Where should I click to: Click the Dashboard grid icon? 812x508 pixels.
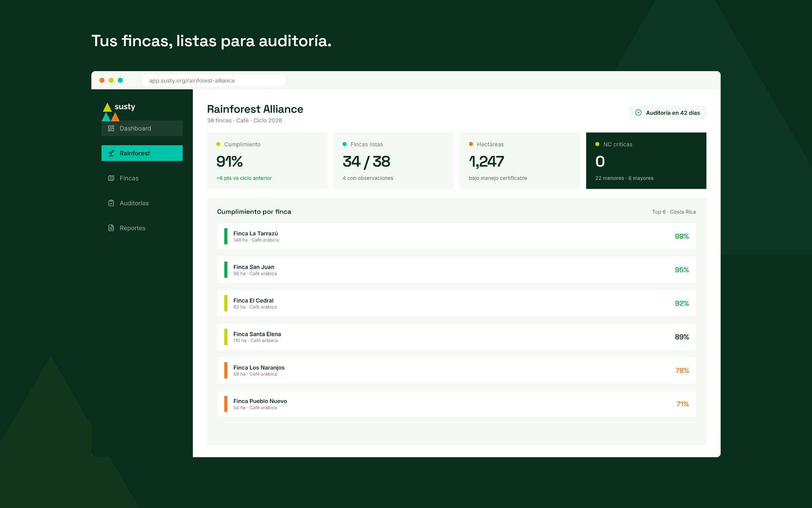click(111, 128)
